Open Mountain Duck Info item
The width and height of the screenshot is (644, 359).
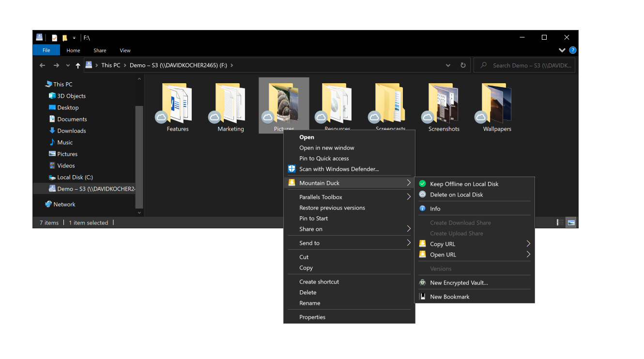[435, 209]
